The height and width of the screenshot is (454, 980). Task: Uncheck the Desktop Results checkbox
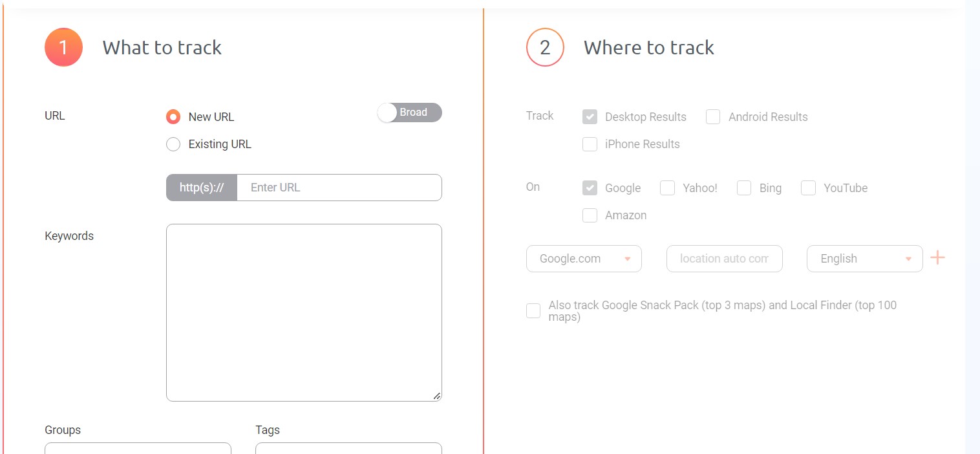point(590,117)
